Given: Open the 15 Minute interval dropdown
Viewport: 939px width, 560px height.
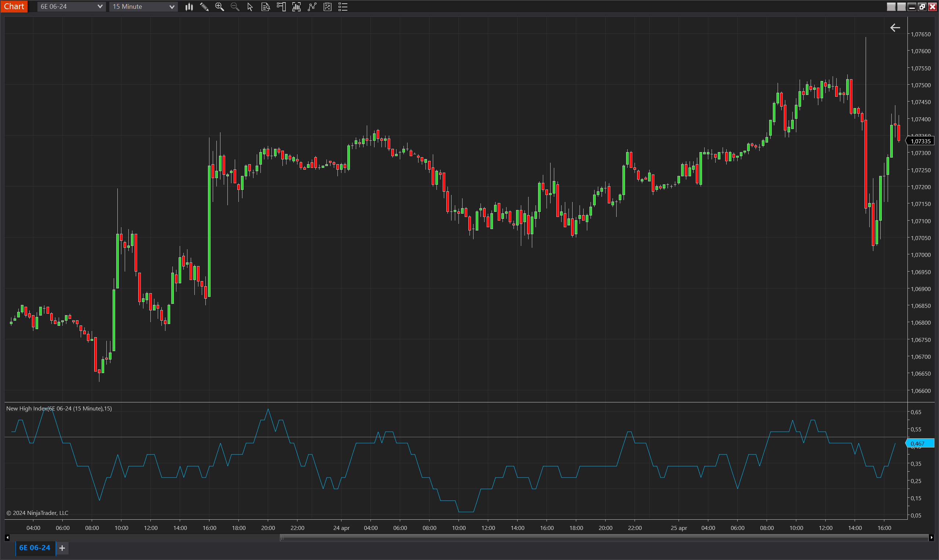Looking at the screenshot, I should (143, 7).
